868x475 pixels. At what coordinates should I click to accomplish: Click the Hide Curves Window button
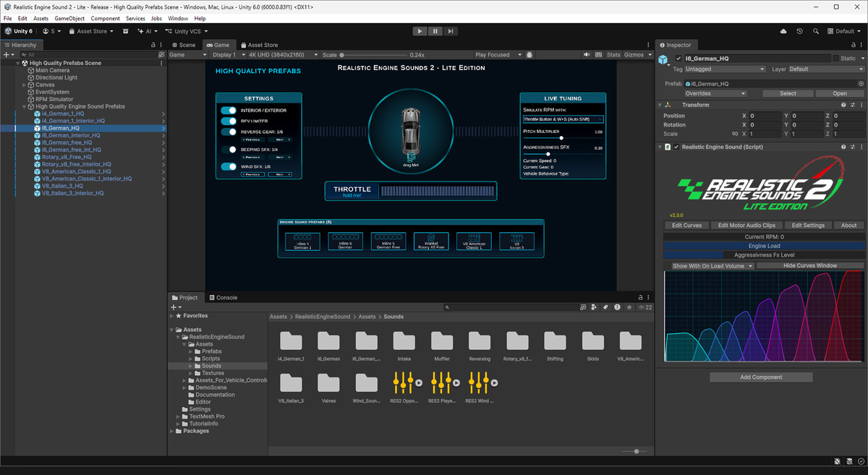[809, 265]
